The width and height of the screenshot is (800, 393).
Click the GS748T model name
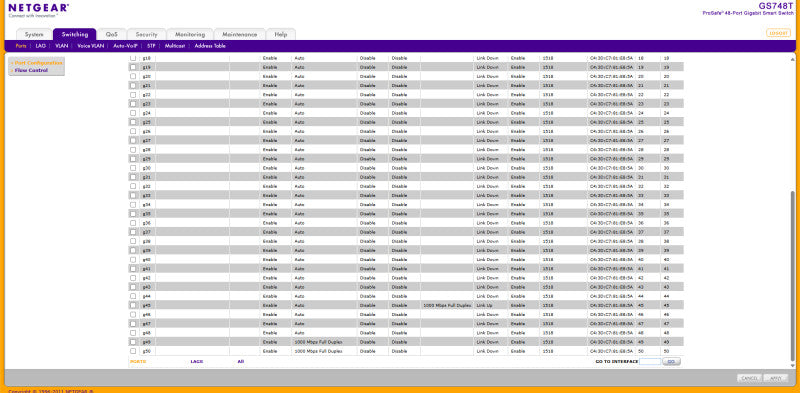coord(776,5)
